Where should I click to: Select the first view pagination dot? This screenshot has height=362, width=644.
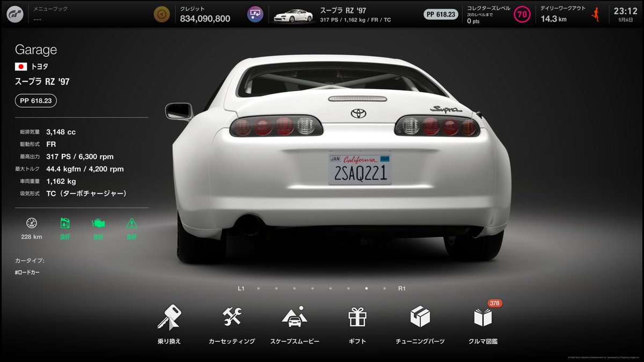click(x=258, y=289)
